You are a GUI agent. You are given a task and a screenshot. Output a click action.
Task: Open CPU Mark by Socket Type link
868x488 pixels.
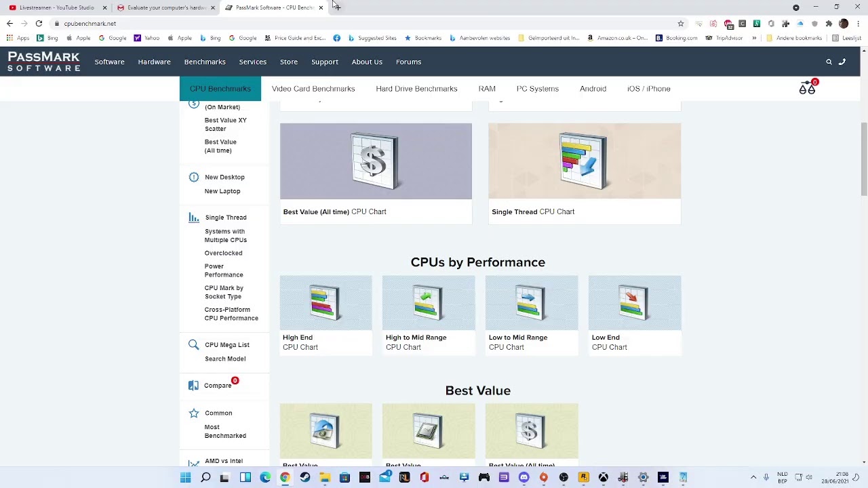click(224, 292)
